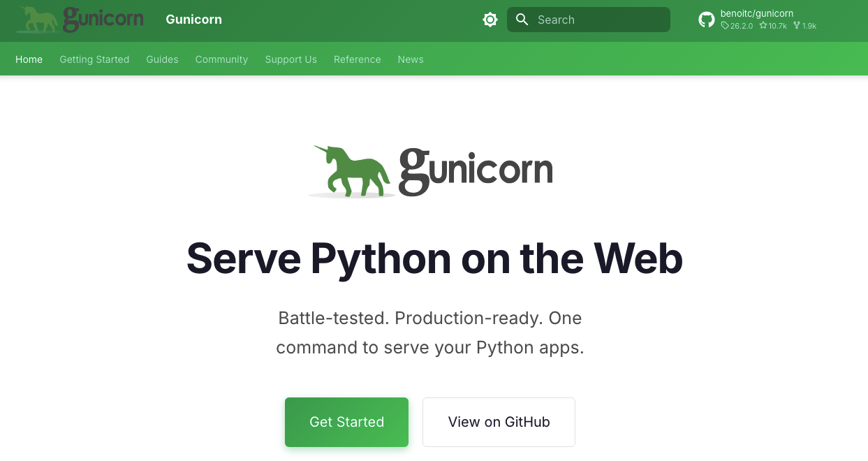Click the search magnifier icon
The height and width of the screenshot is (461, 868).
tap(522, 20)
